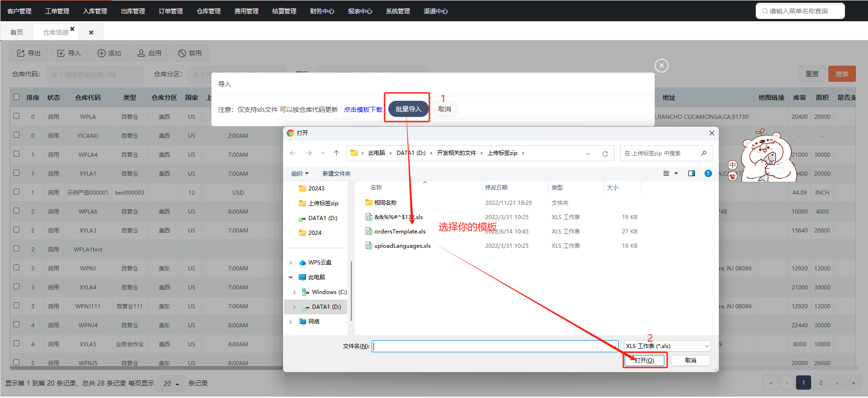Click the search magnifier in file dialog
The image size is (868, 398).
click(x=704, y=153)
